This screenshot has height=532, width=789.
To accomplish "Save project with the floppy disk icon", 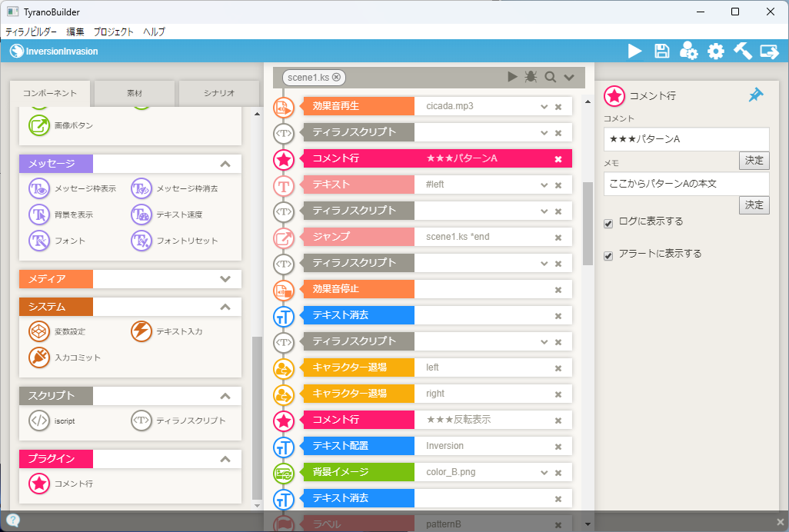I will (661, 52).
